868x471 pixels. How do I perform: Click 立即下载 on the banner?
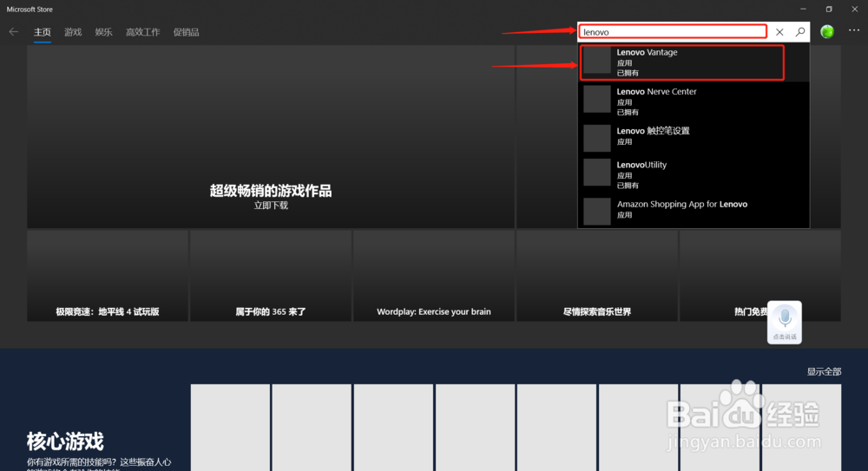(271, 206)
